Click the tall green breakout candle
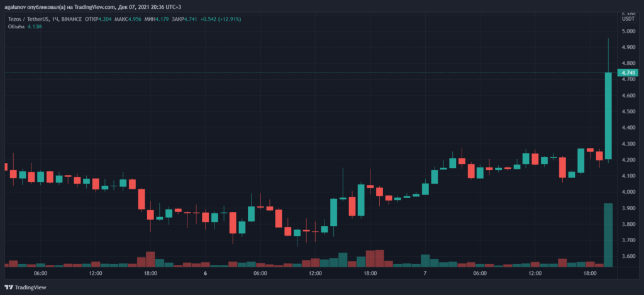 [x=608, y=115]
